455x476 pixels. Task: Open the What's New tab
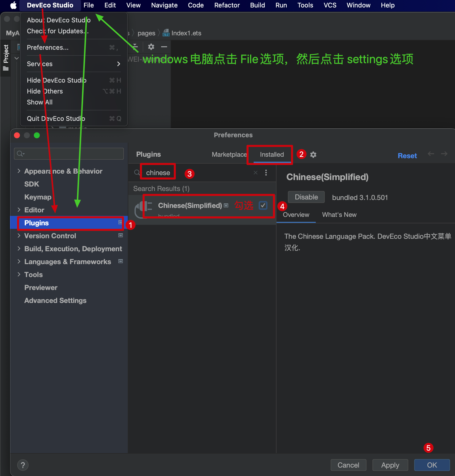click(x=339, y=215)
